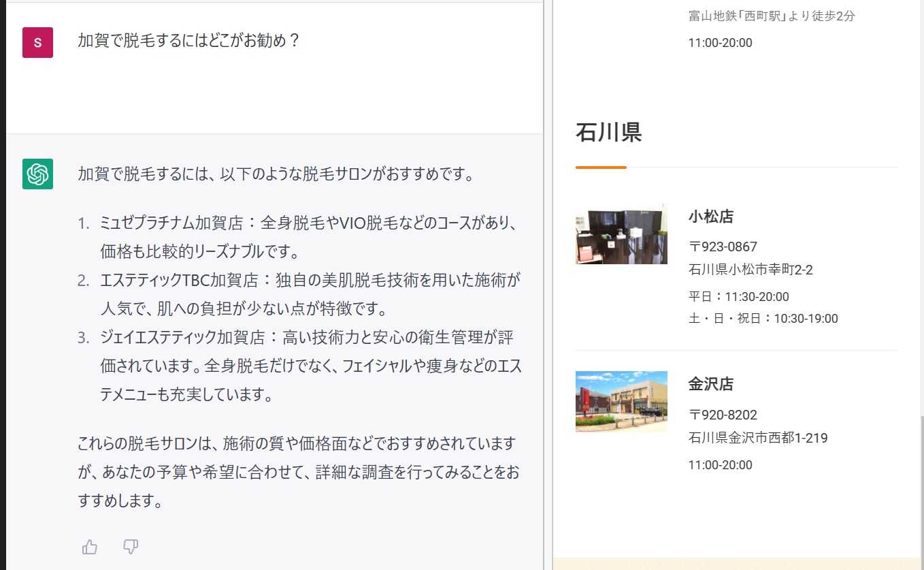The height and width of the screenshot is (570, 924).
Task: Click the 金沢店 opening hours 11:00-20:00
Action: [721, 465]
